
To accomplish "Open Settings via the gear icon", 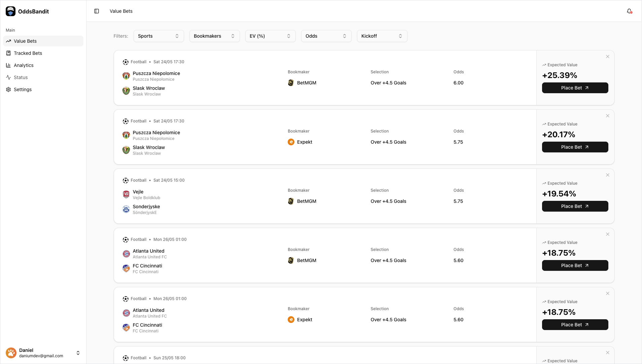I will tap(9, 89).
